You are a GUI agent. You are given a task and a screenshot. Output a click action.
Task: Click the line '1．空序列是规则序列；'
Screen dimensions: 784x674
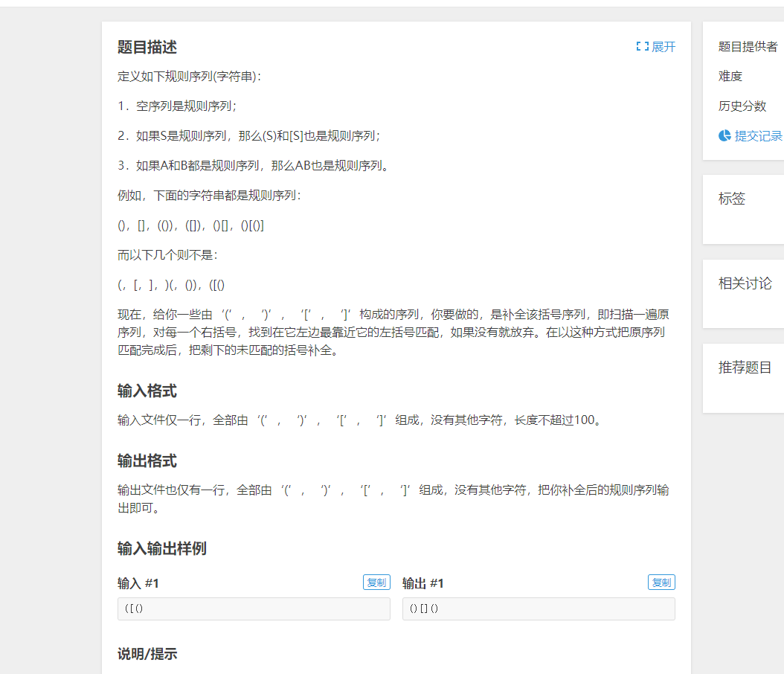coord(178,106)
